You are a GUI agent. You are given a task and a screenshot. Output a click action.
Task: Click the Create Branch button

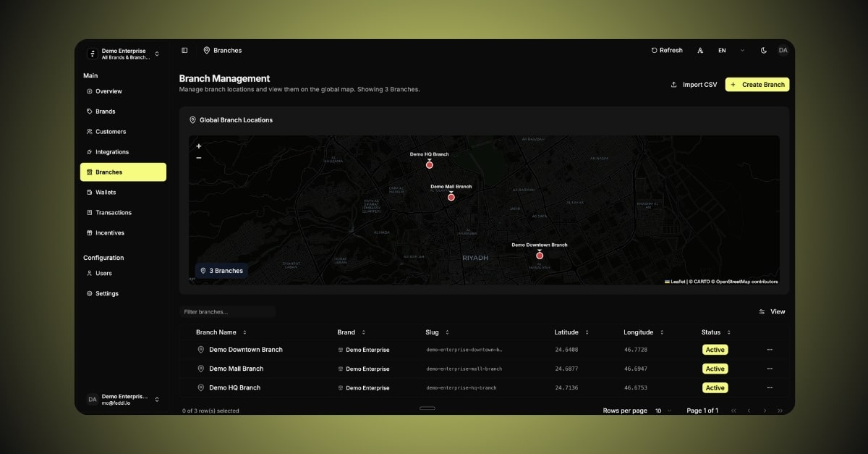tap(757, 85)
